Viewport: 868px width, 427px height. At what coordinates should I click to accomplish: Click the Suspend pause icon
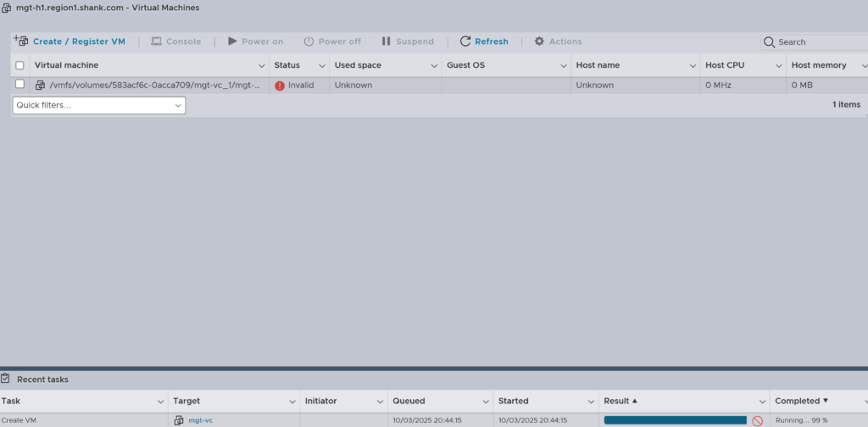(x=387, y=42)
